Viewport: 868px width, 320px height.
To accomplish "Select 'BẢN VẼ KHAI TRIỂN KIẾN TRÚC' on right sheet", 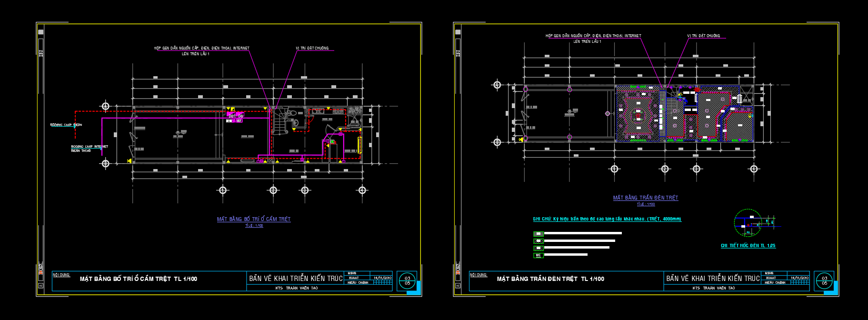I will click(713, 279).
